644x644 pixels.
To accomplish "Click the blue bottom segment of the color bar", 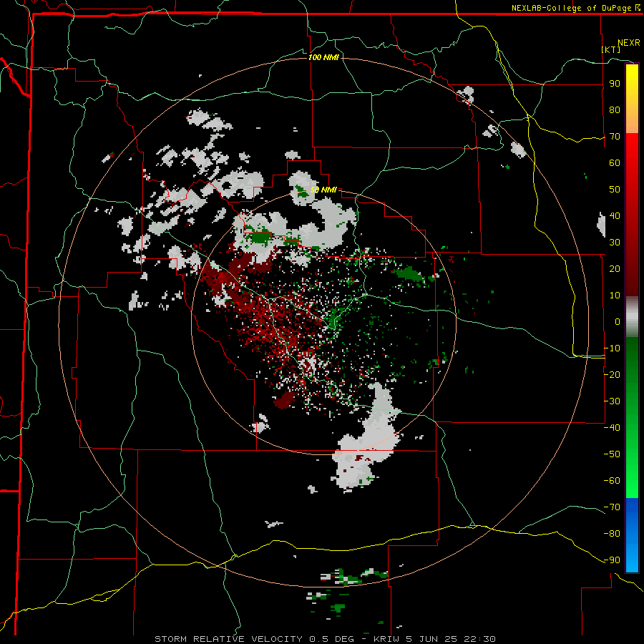I will point(632,535).
